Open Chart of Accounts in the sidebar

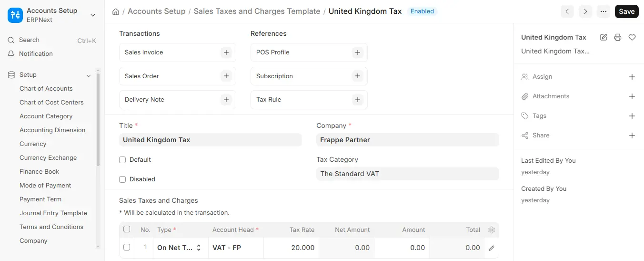(46, 89)
